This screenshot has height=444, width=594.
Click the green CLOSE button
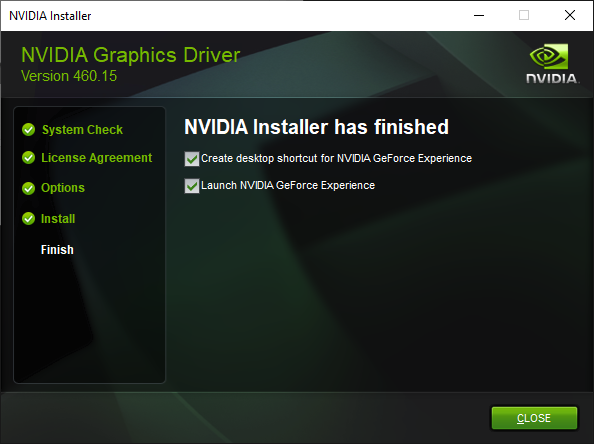[x=534, y=418]
